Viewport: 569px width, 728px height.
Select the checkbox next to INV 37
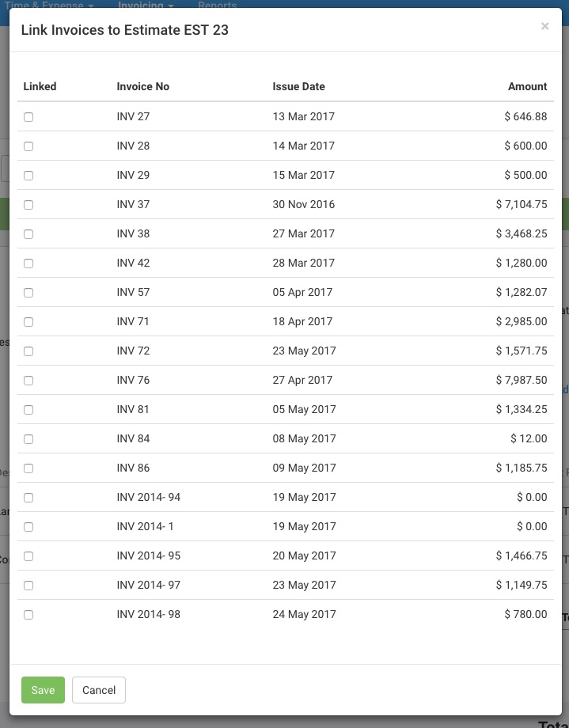pyautogui.click(x=28, y=205)
